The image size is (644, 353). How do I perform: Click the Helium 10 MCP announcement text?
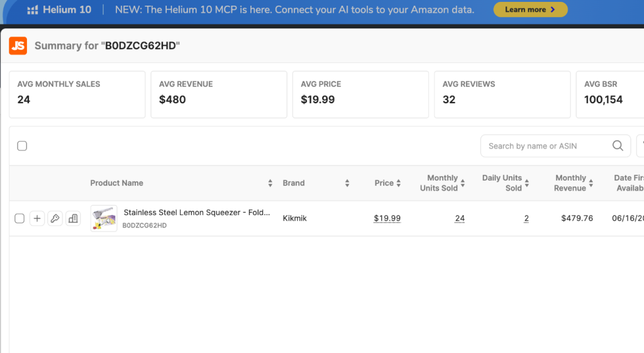tap(294, 10)
